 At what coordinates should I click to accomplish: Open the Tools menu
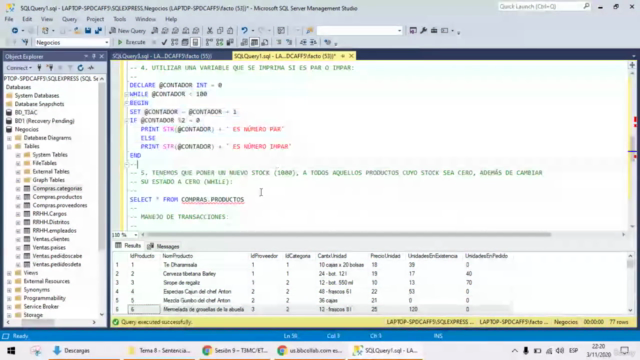120,19
